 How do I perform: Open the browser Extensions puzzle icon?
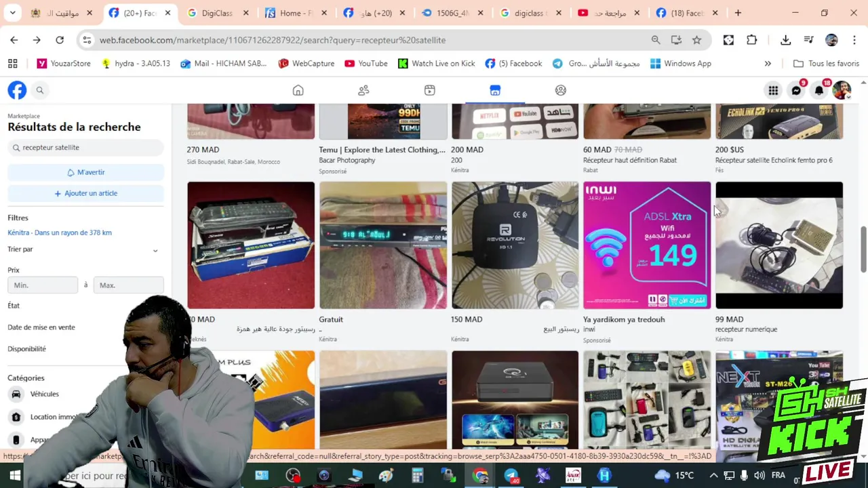751,40
